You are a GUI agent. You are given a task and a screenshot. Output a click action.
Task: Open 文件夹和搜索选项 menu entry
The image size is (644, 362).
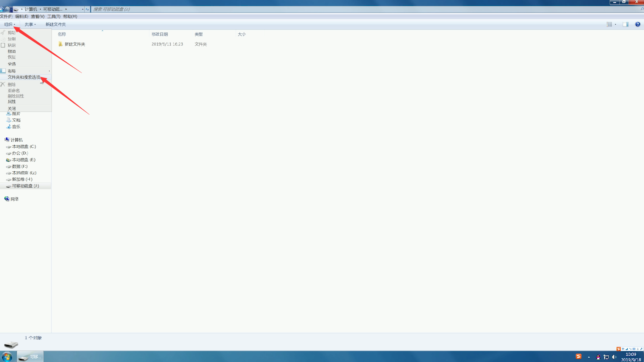point(24,77)
